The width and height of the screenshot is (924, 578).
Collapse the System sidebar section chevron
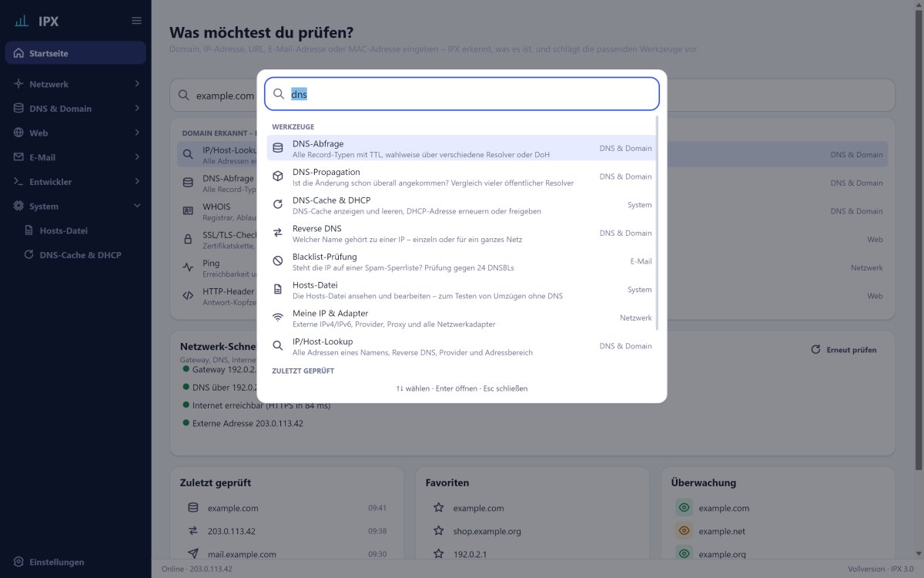point(137,206)
